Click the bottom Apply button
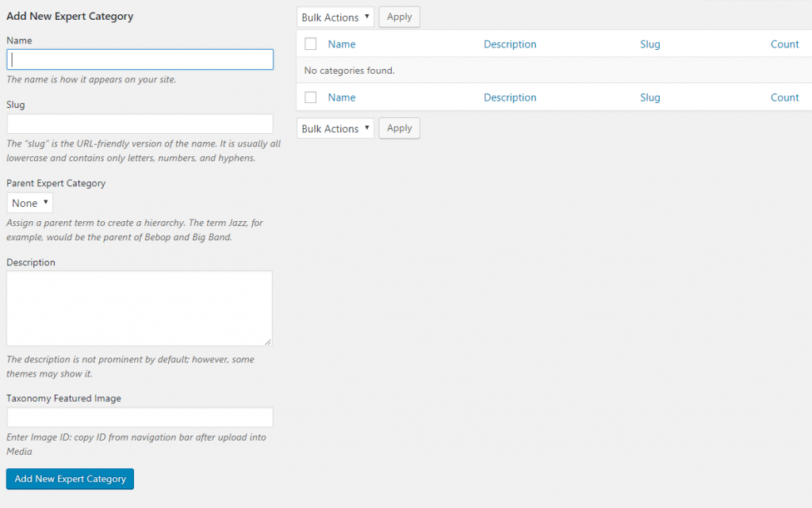Screen dimensions: 812x508 400,128
